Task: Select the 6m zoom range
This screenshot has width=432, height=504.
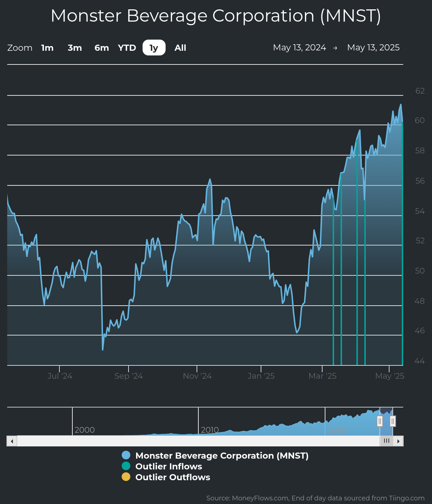Action: 102,48
